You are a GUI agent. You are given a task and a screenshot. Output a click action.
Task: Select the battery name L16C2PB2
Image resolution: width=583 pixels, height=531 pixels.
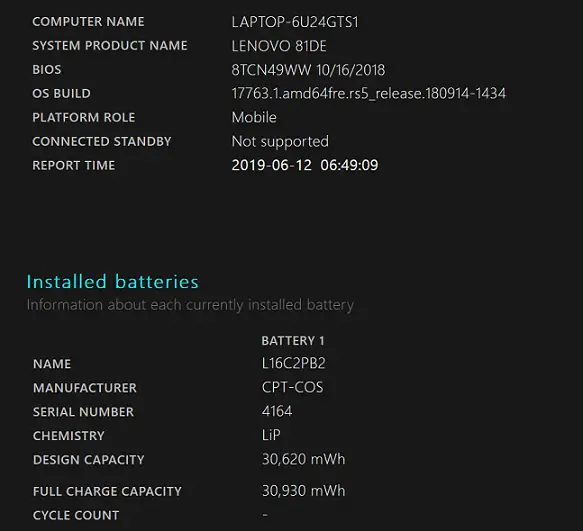tap(293, 363)
